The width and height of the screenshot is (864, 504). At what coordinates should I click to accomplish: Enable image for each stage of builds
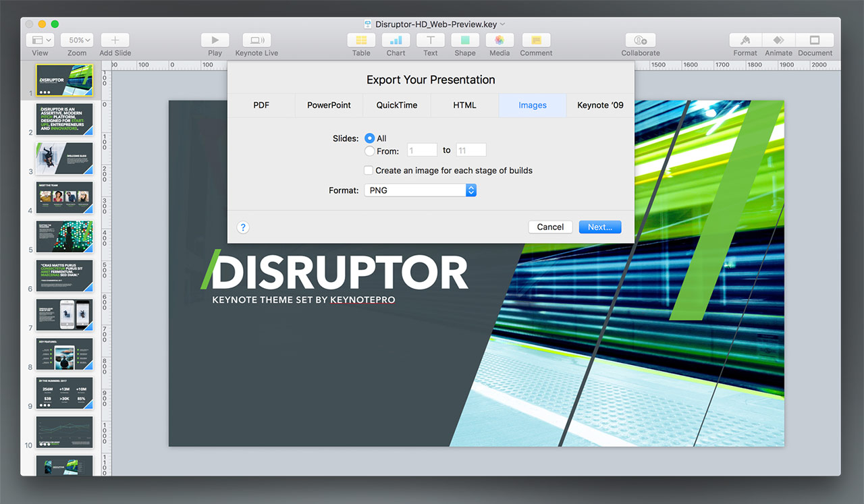coord(369,171)
